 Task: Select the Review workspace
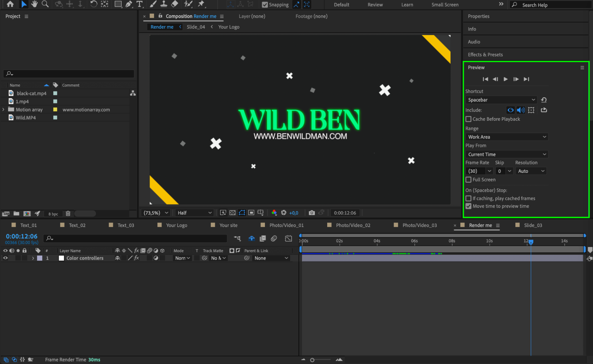(375, 5)
